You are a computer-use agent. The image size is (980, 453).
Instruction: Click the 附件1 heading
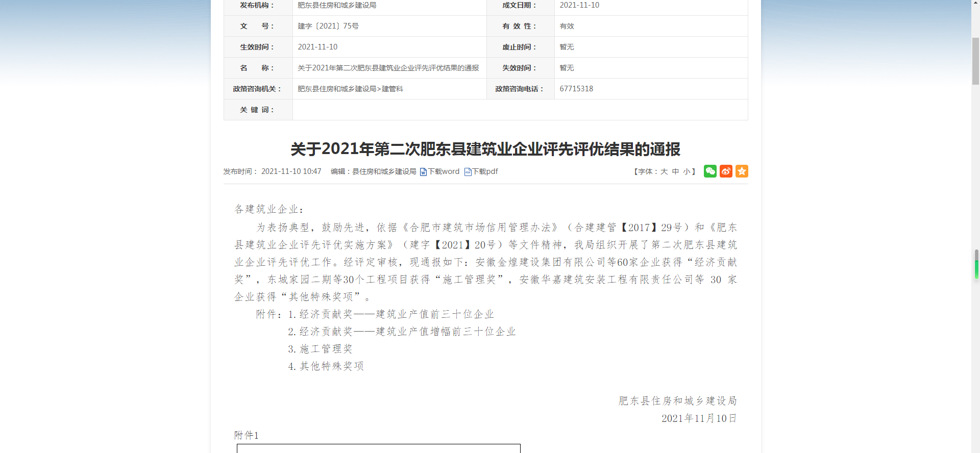click(x=247, y=435)
